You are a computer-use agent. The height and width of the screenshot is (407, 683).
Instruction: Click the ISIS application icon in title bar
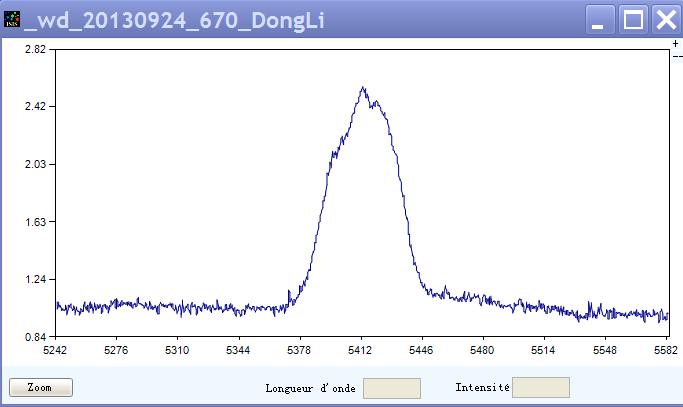pos(12,20)
